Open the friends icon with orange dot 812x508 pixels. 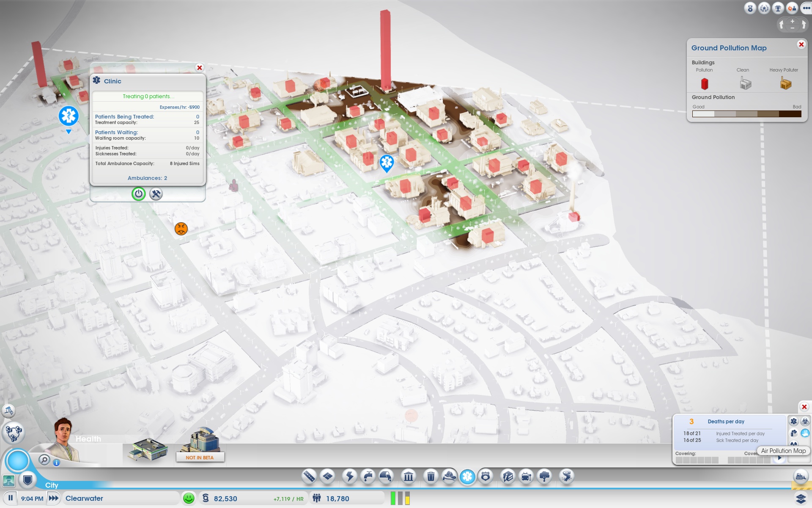pyautogui.click(x=792, y=8)
